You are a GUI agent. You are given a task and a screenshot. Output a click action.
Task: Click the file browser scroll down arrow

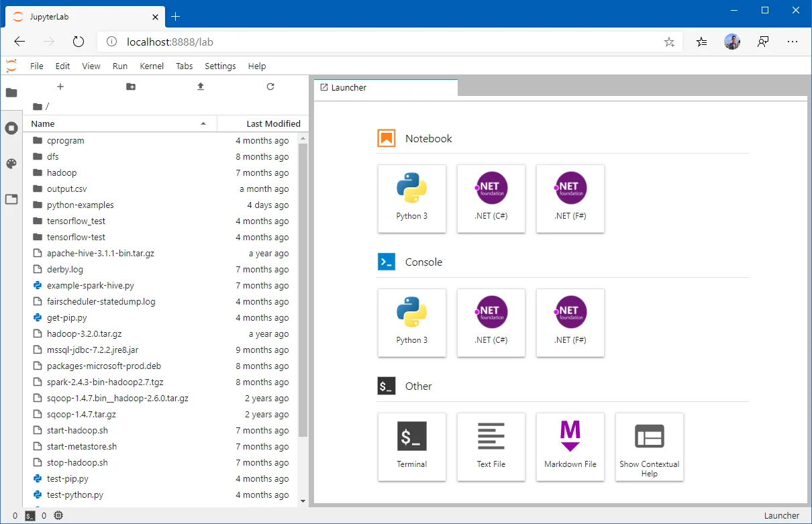[x=303, y=501]
